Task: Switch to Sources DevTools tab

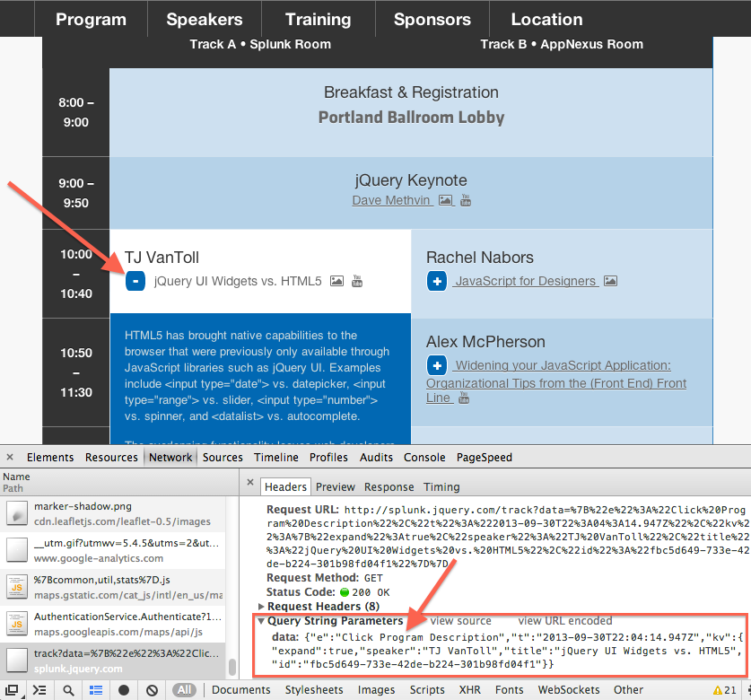Action: [223, 458]
